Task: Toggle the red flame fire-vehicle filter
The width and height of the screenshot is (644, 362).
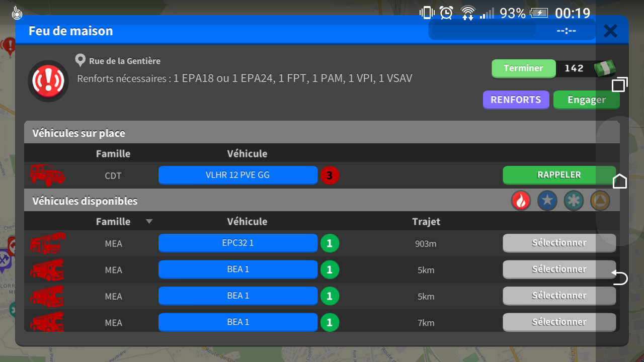Action: [x=521, y=201]
